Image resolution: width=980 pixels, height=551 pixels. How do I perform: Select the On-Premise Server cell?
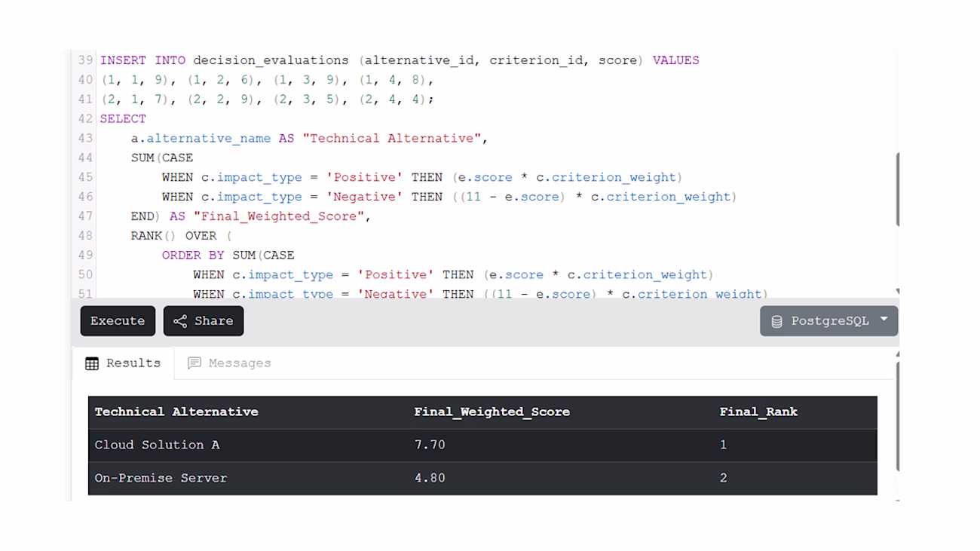(161, 479)
